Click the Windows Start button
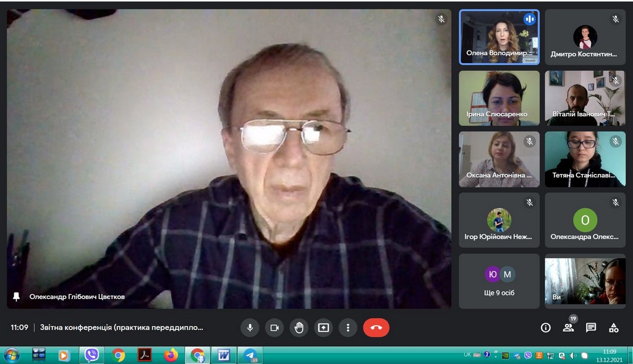The image size is (633, 364). 11,355
